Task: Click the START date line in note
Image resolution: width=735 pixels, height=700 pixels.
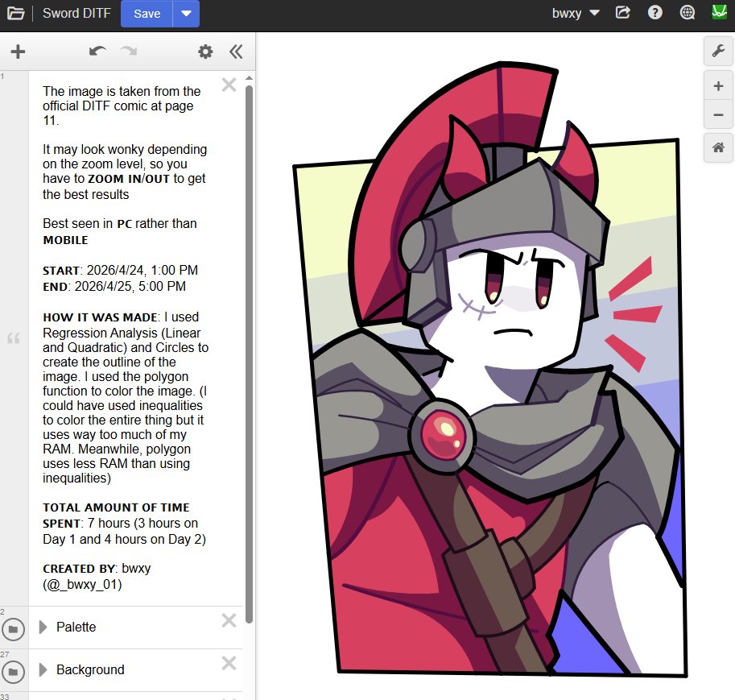Action: (121, 270)
